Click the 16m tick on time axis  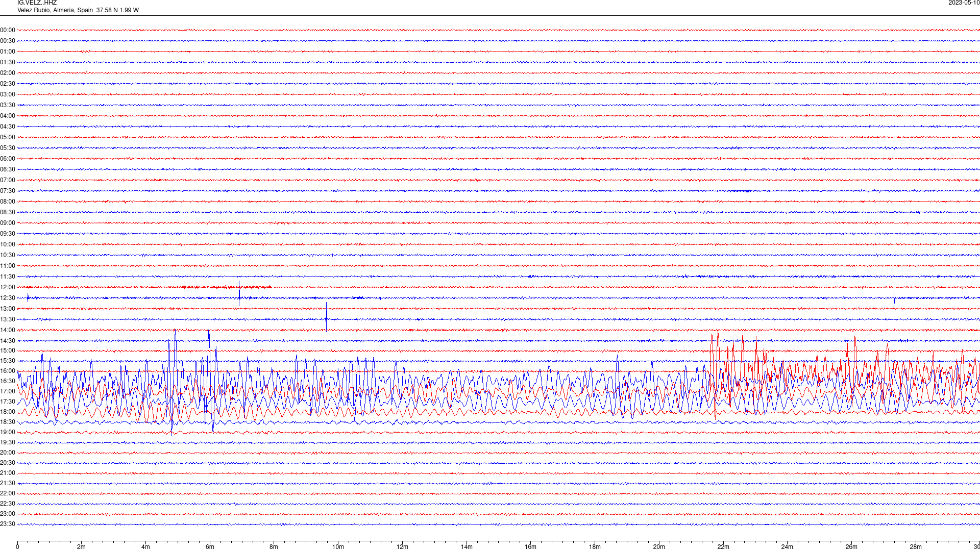530,547
